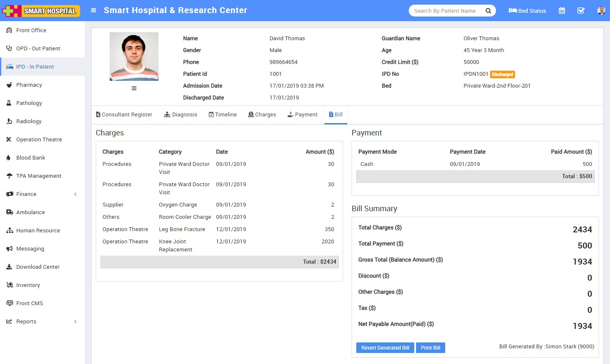
Task: Select the Payment tab
Action: pyautogui.click(x=302, y=115)
